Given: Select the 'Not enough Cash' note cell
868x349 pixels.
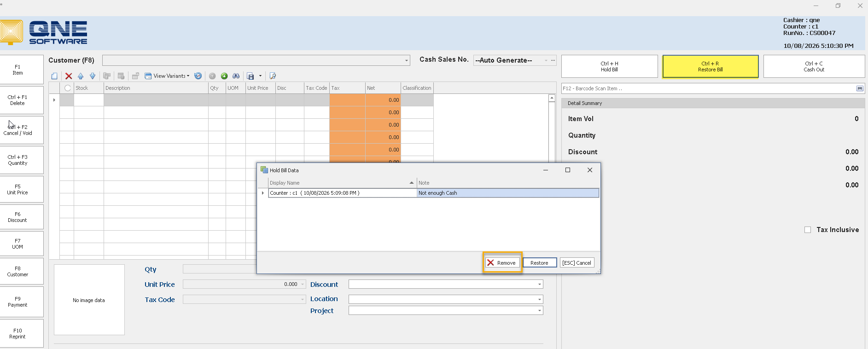Looking at the screenshot, I should click(x=508, y=193).
